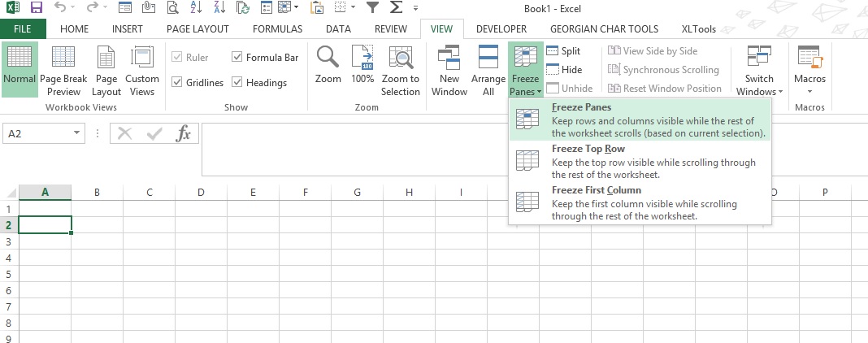
Task: Click the Sort A to Z icon
Action: (196, 8)
